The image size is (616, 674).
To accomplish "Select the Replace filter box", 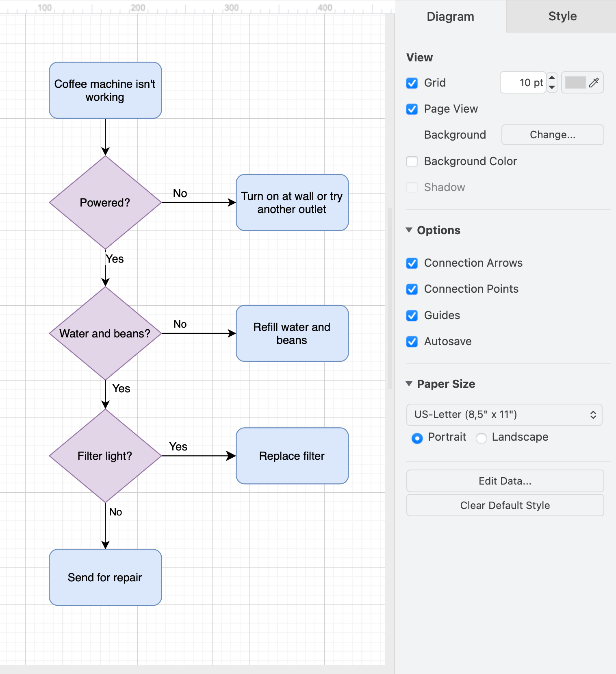I will pyautogui.click(x=292, y=456).
